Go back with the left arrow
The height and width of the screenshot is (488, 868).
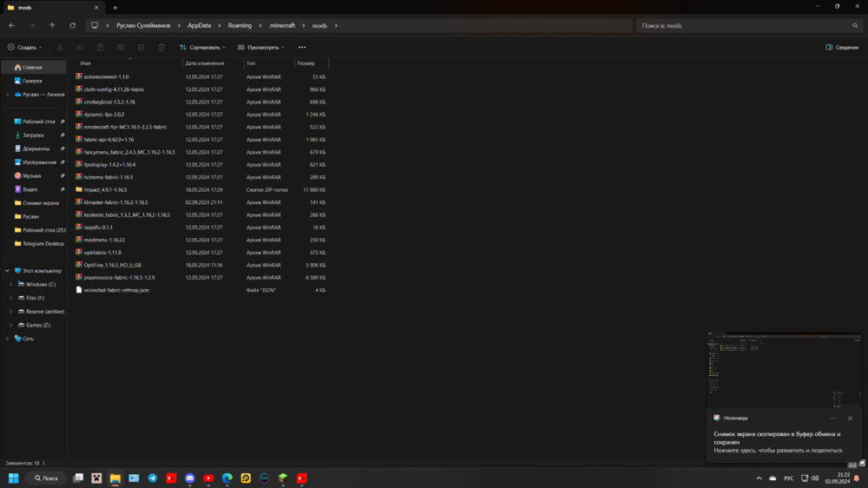click(11, 25)
